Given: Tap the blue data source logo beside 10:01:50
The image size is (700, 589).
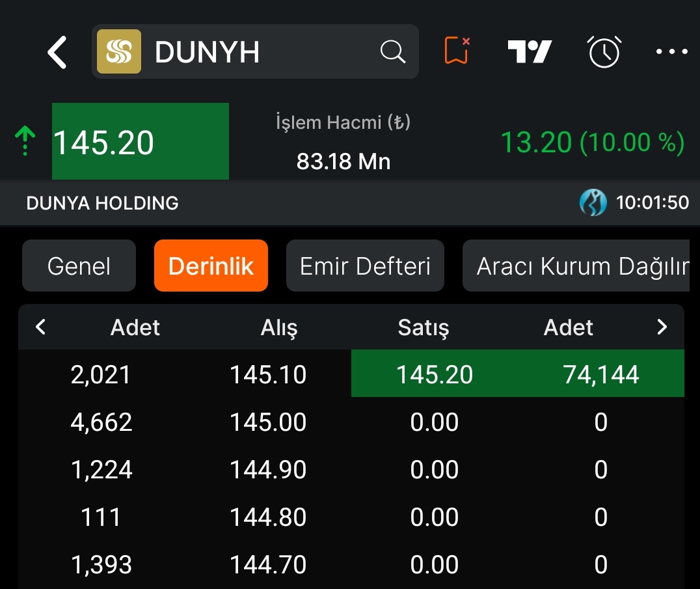Looking at the screenshot, I should (593, 203).
